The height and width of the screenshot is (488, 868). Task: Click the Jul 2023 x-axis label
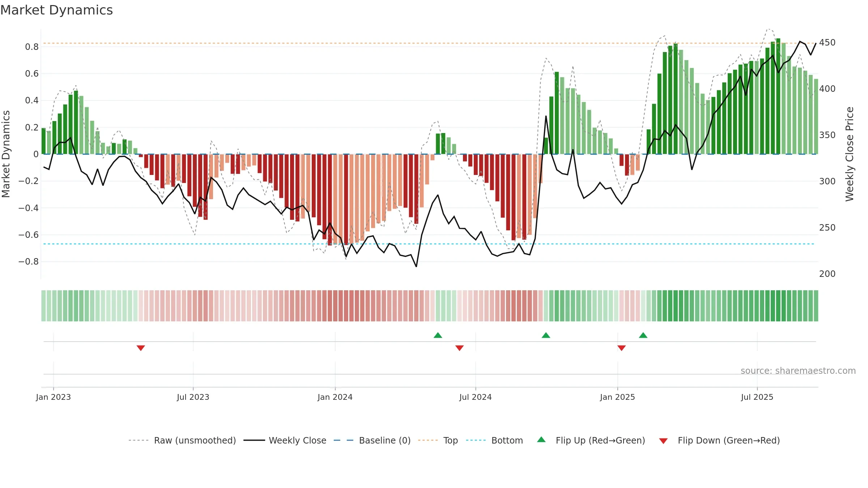(193, 397)
